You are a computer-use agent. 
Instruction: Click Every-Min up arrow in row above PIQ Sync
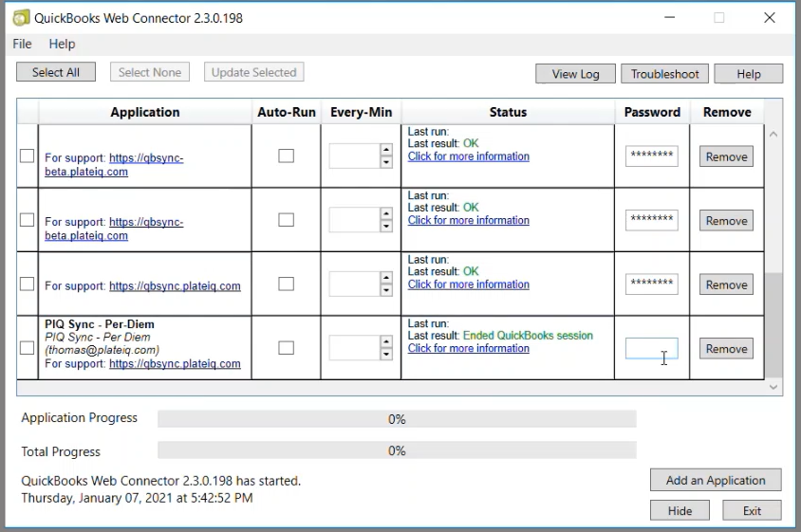pos(386,278)
